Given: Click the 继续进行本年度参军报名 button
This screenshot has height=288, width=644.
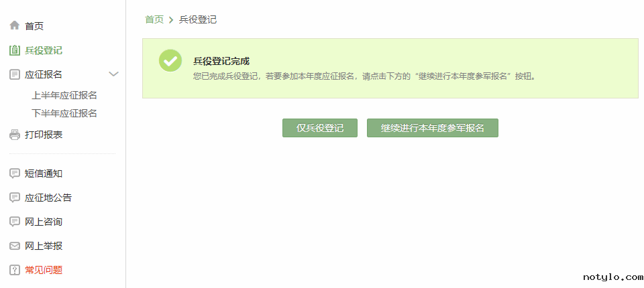Looking at the screenshot, I should pyautogui.click(x=433, y=128).
